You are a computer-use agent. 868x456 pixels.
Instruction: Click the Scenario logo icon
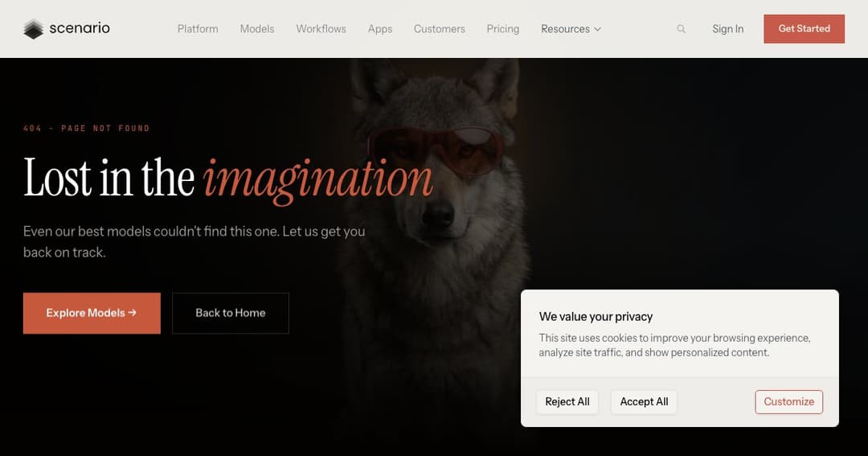point(33,29)
